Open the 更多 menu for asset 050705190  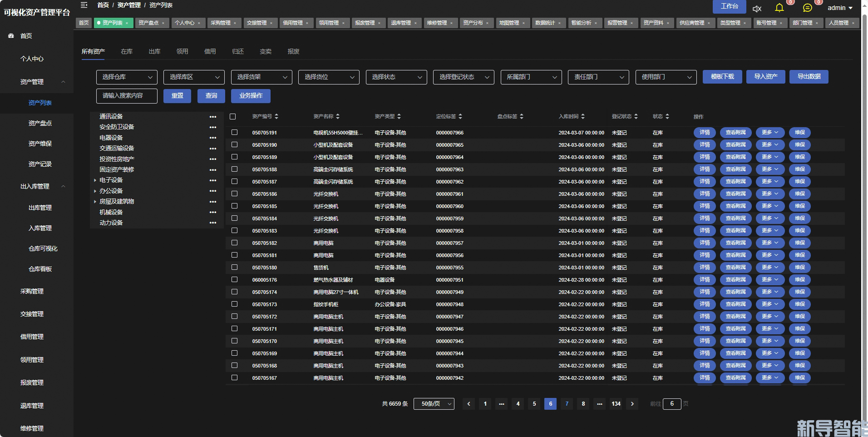pyautogui.click(x=769, y=145)
